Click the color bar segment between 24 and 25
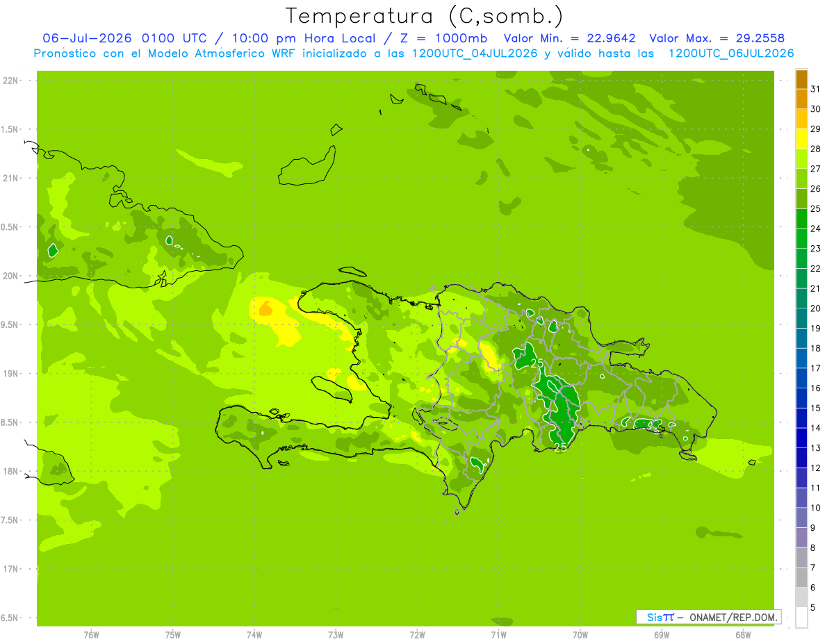This screenshot has width=834, height=644. click(801, 219)
